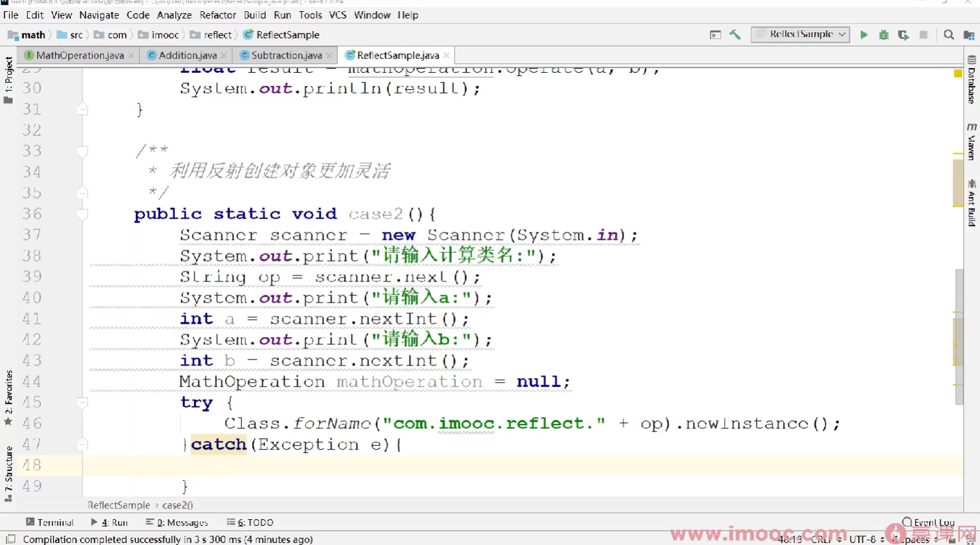Switch to the MathOperation.java editor tab
The height and width of the screenshot is (545, 980).
tap(80, 56)
